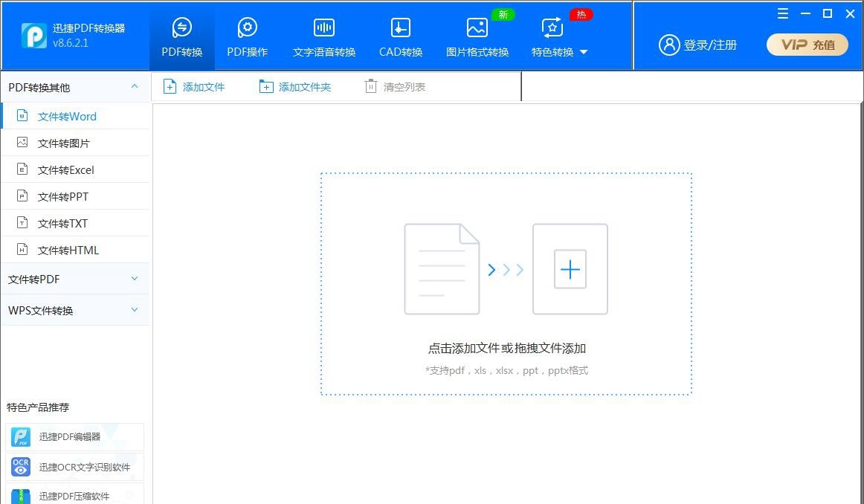Image resolution: width=864 pixels, height=504 pixels.
Task: Select 文件转TXT in the sidebar
Action: (x=75, y=223)
